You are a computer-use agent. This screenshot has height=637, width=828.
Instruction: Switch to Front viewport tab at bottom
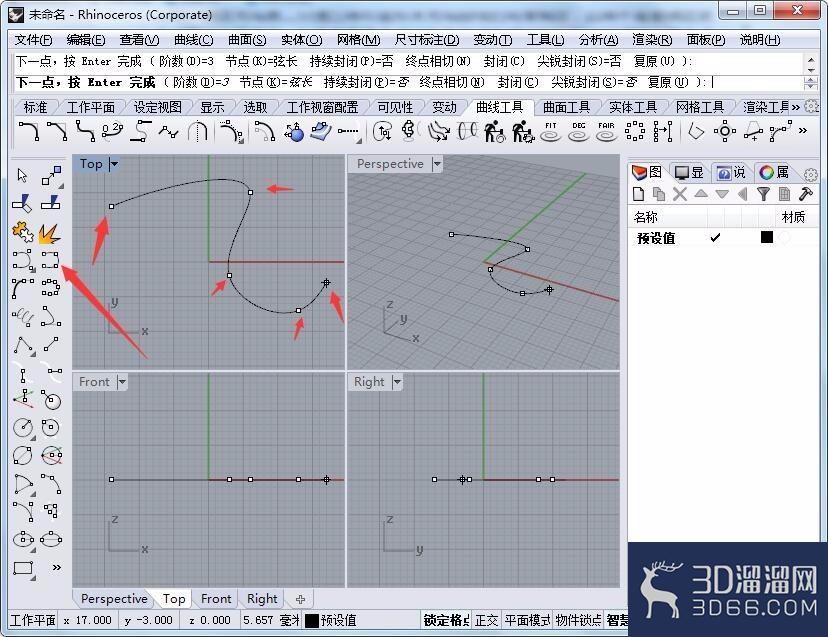point(216,598)
